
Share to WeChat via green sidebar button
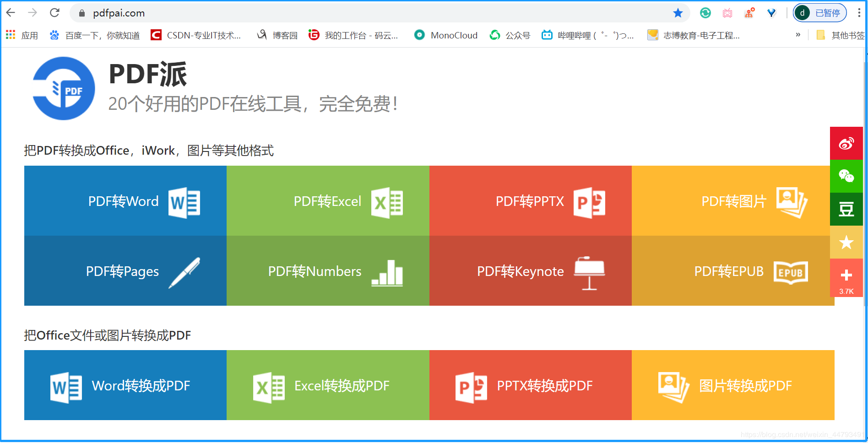[846, 176]
